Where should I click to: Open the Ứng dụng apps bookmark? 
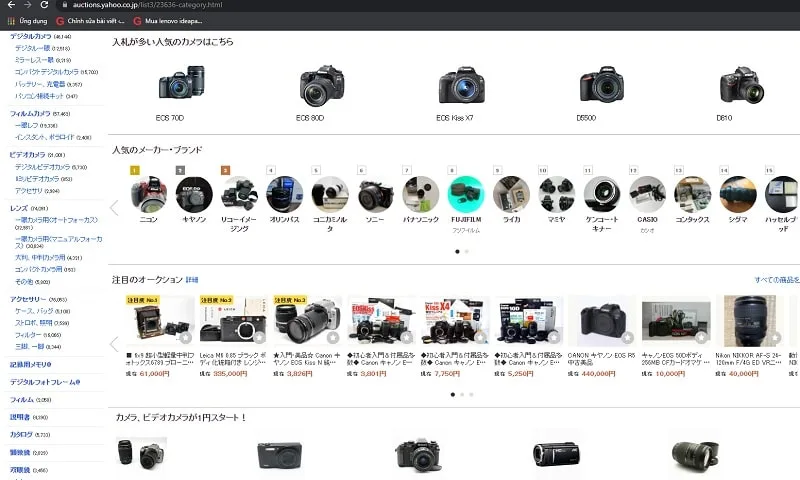pyautogui.click(x=28, y=21)
